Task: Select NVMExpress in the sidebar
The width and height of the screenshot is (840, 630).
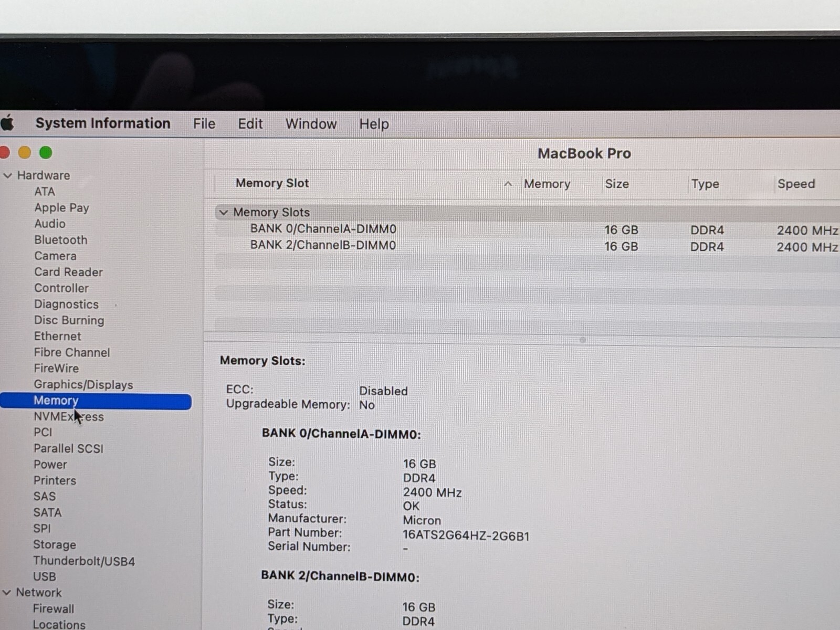Action: (68, 417)
